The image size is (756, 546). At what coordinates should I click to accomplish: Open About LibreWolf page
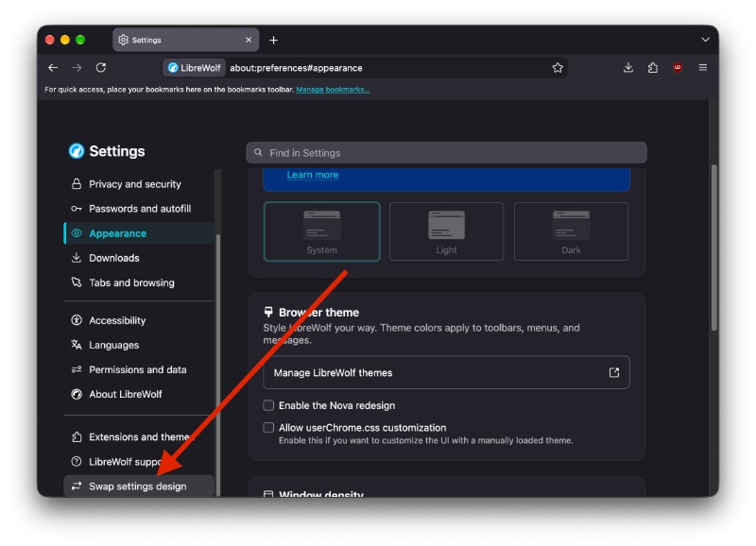click(x=138, y=394)
